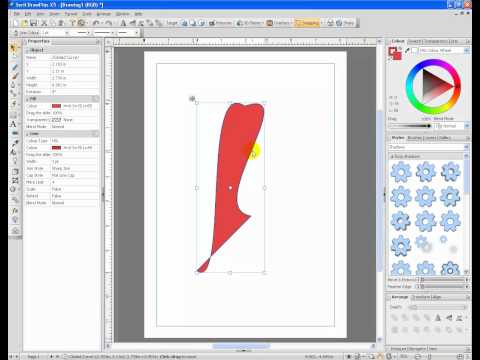This screenshot has height=360, width=480.
Task: Click the eyedropper icon in Colour tab
Action: pyautogui.click(x=407, y=50)
